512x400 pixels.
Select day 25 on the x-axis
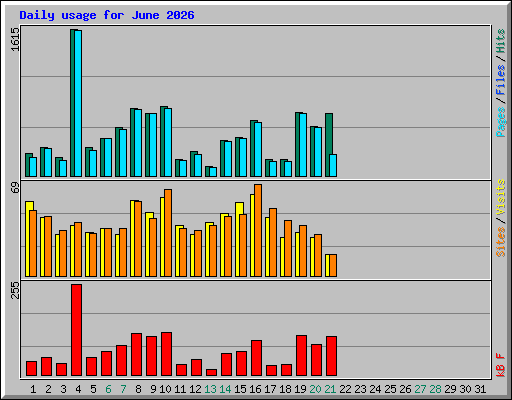390,389
